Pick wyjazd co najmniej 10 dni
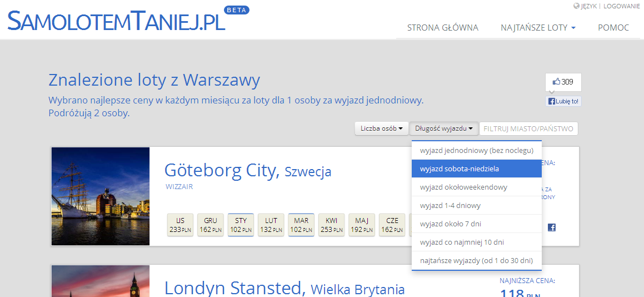Viewport: 644px width, 297px height. (476, 242)
